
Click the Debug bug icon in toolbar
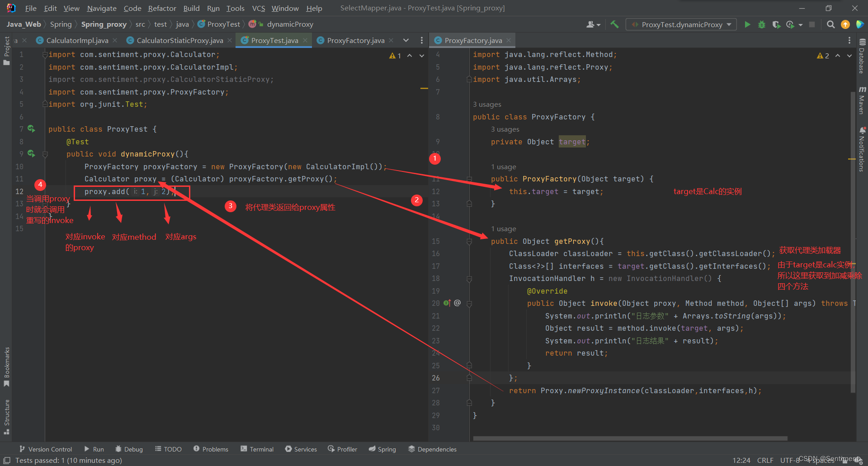(x=762, y=24)
